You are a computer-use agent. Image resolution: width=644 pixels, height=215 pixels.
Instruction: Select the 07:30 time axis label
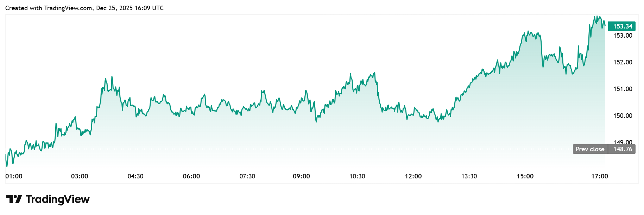pyautogui.click(x=247, y=176)
